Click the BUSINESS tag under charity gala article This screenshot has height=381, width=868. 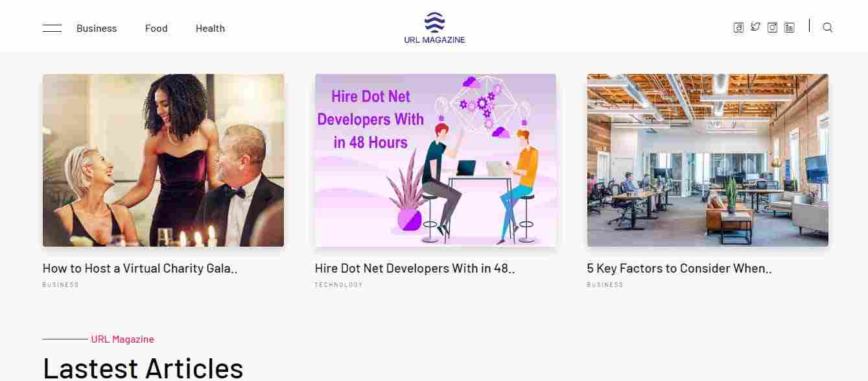61,285
